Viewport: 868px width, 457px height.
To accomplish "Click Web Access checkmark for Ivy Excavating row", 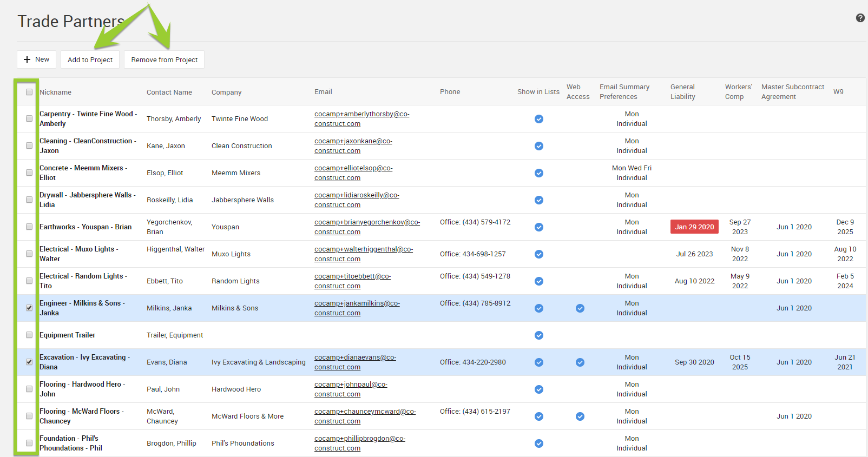I will (x=580, y=362).
